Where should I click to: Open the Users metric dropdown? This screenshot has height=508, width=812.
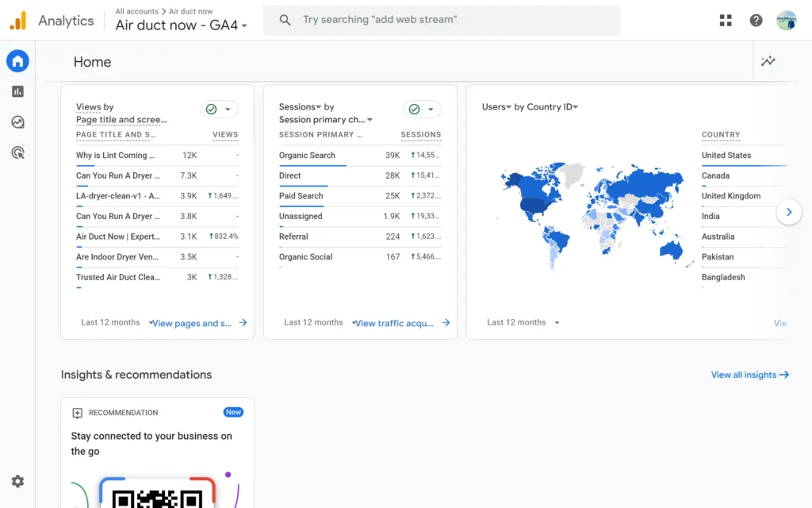(x=496, y=107)
